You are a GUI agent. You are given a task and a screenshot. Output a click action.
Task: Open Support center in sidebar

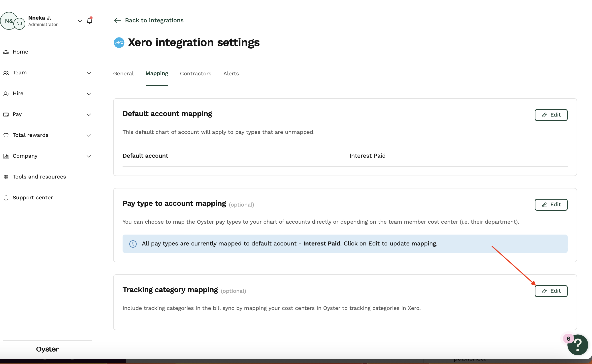(x=33, y=198)
